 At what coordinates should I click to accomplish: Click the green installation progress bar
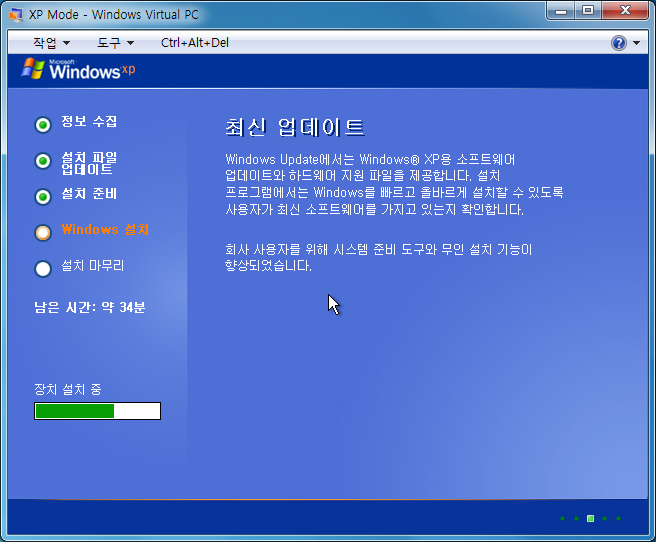(x=97, y=411)
